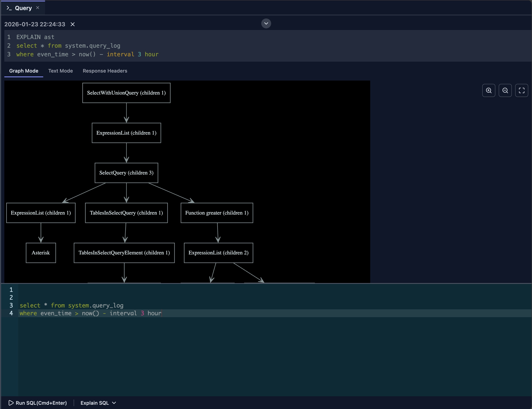Collapse the query result panel using the chevron
Image resolution: width=532 pixels, height=409 pixels.
pos(266,23)
